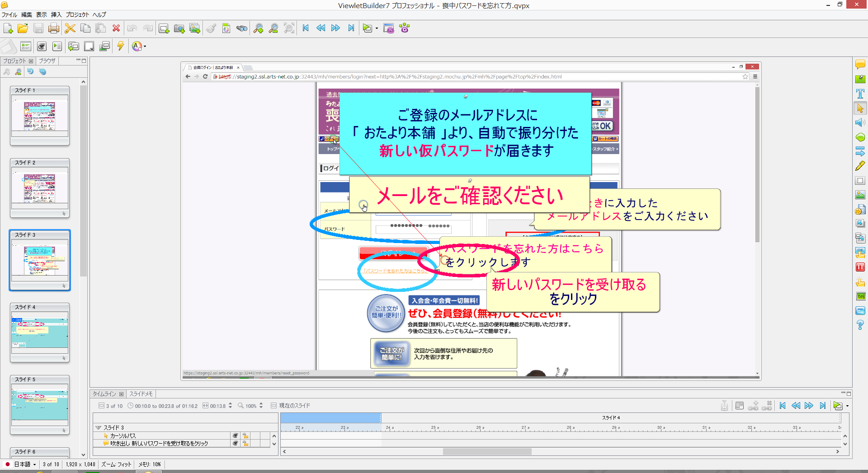Go to first slide in the top toolbar
Screen dimensions: 868x473
tap(306, 28)
